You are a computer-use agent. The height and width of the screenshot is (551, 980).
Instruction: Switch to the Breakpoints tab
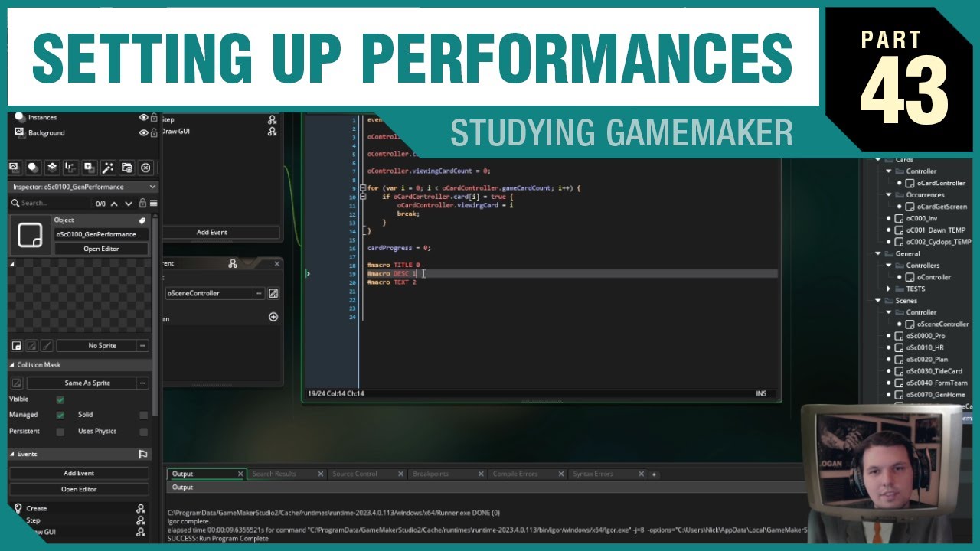coord(430,474)
